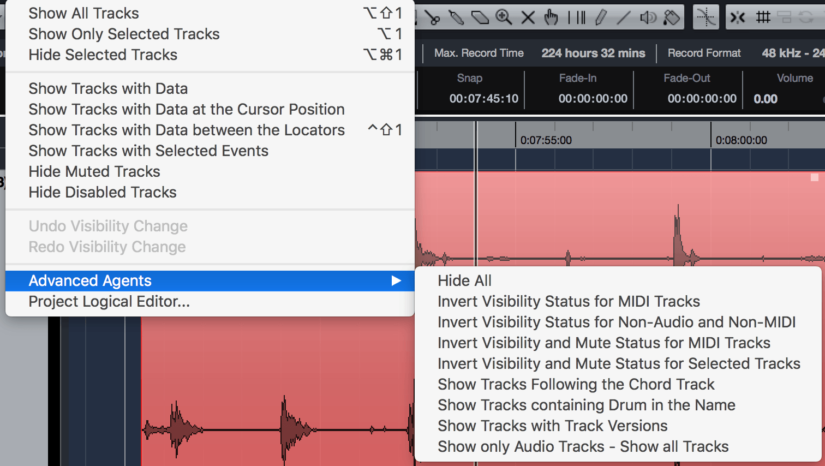Choose Show only Audio Tracks - Show all Tracks
Image resolution: width=825 pixels, height=466 pixels.
tap(618, 447)
